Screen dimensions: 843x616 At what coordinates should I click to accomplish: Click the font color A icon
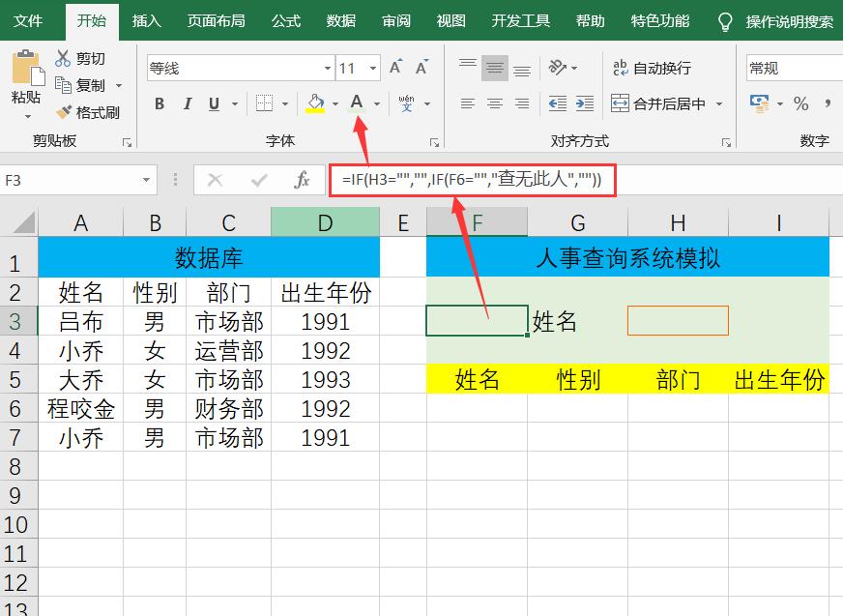pos(357,103)
